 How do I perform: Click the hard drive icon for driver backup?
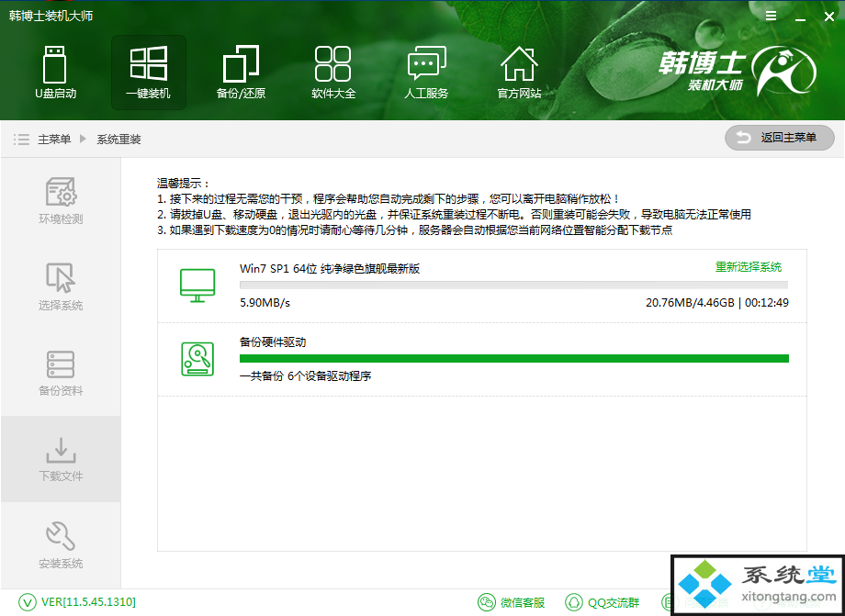197,359
